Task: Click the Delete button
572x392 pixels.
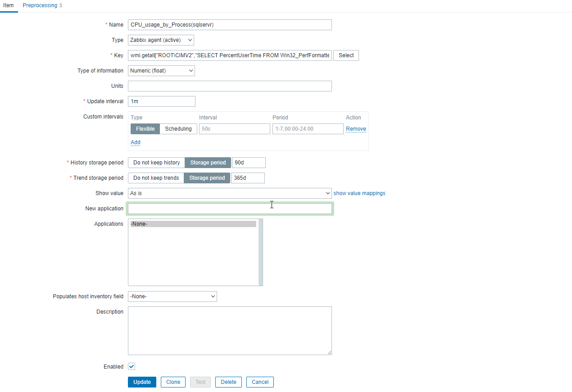Action: click(228, 382)
